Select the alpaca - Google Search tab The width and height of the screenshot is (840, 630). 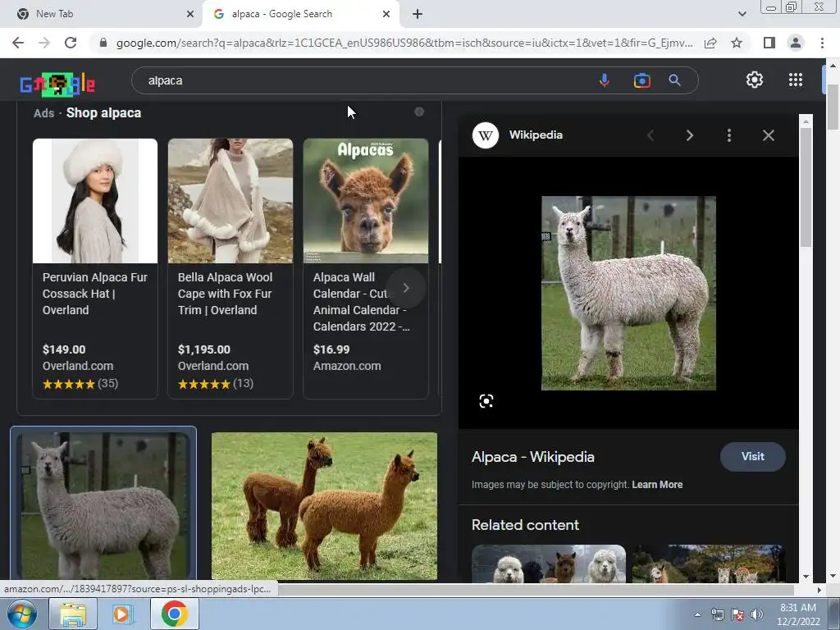coord(300,14)
